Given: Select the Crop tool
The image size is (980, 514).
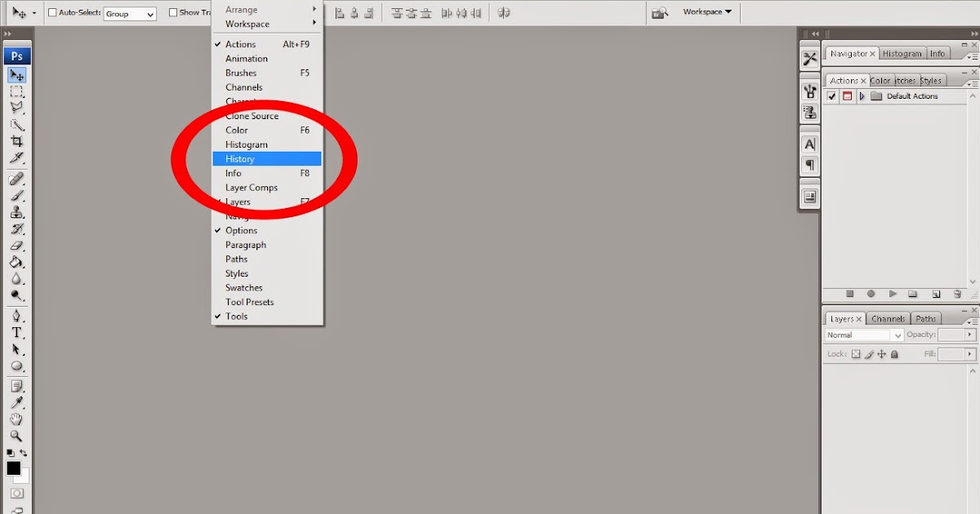Looking at the screenshot, I should click(x=17, y=141).
